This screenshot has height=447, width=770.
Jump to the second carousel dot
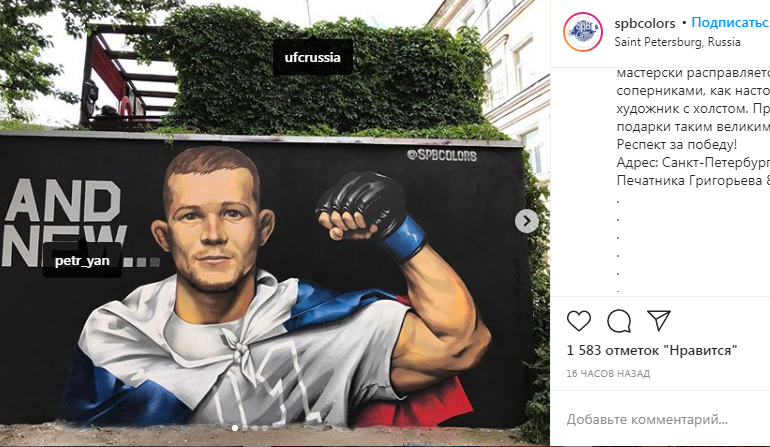245,428
